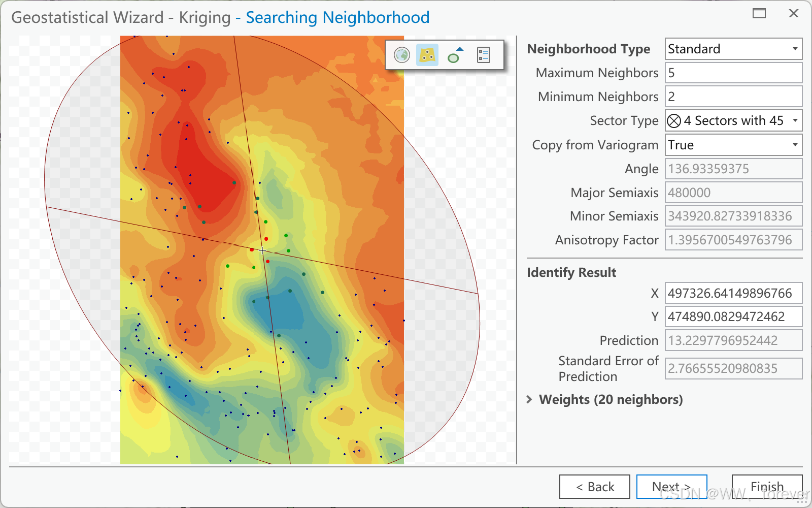
Task: Click the green ellipse neighborhood icon
Action: coord(455,55)
